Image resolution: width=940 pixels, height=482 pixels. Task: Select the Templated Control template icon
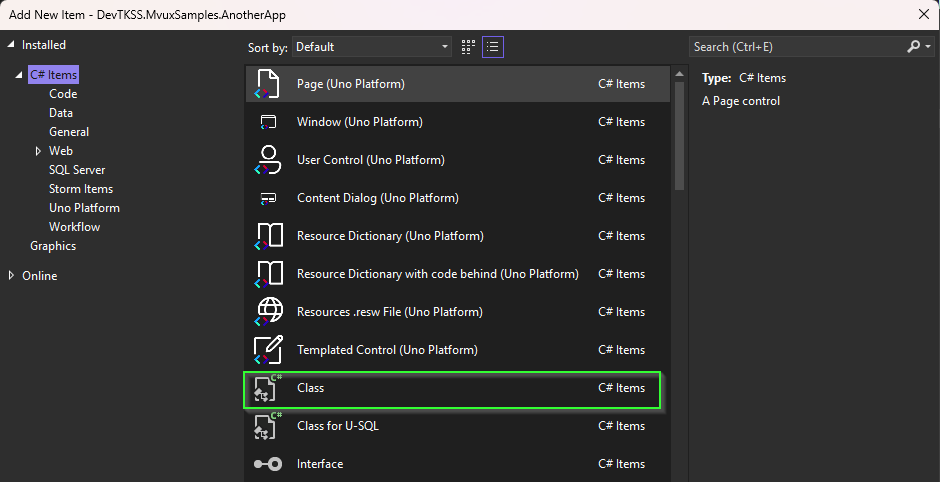[268, 350]
